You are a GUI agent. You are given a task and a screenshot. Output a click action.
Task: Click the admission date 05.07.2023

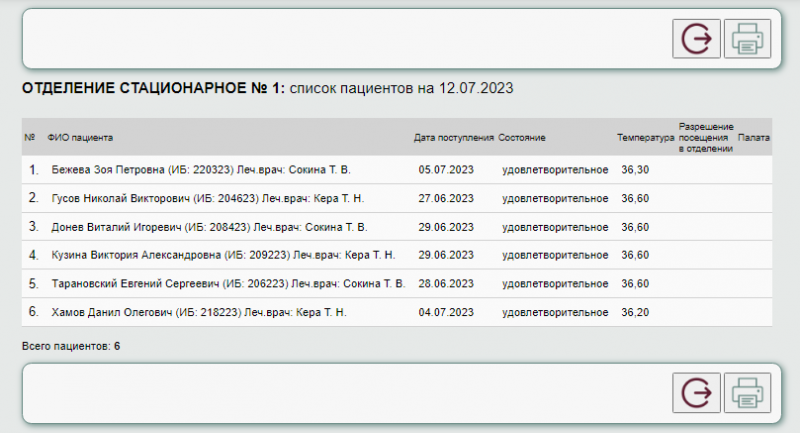443,170
